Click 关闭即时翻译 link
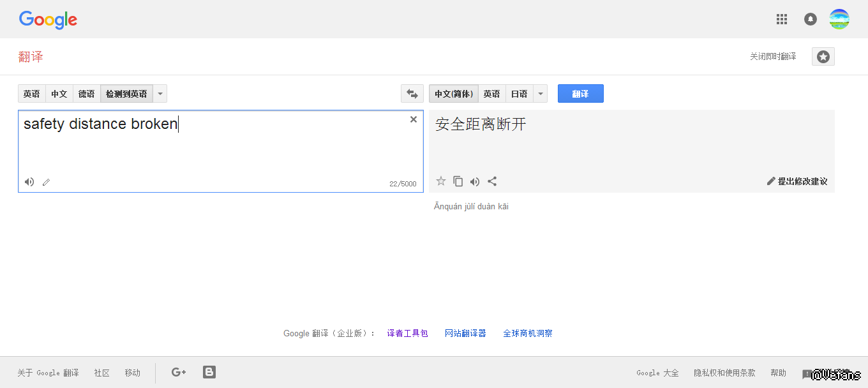868x388 pixels. [x=773, y=57]
